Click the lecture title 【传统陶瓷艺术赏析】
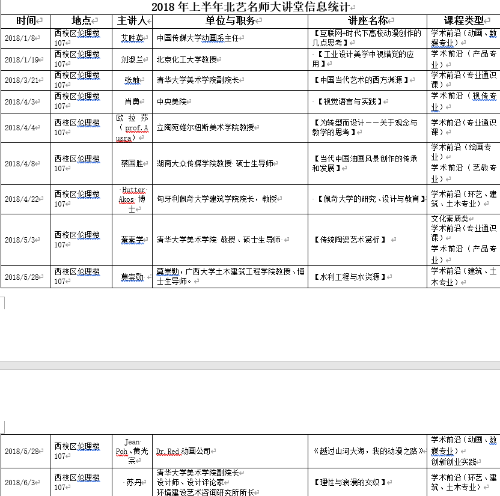 (x=350, y=240)
